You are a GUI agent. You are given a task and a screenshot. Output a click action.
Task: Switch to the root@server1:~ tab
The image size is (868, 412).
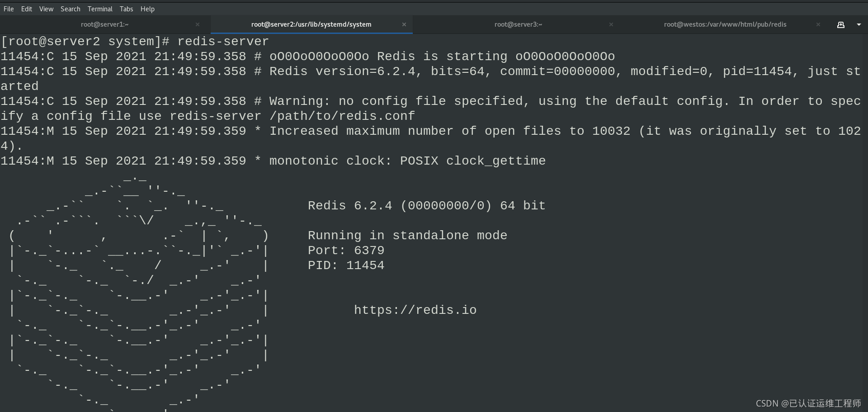pyautogui.click(x=105, y=24)
